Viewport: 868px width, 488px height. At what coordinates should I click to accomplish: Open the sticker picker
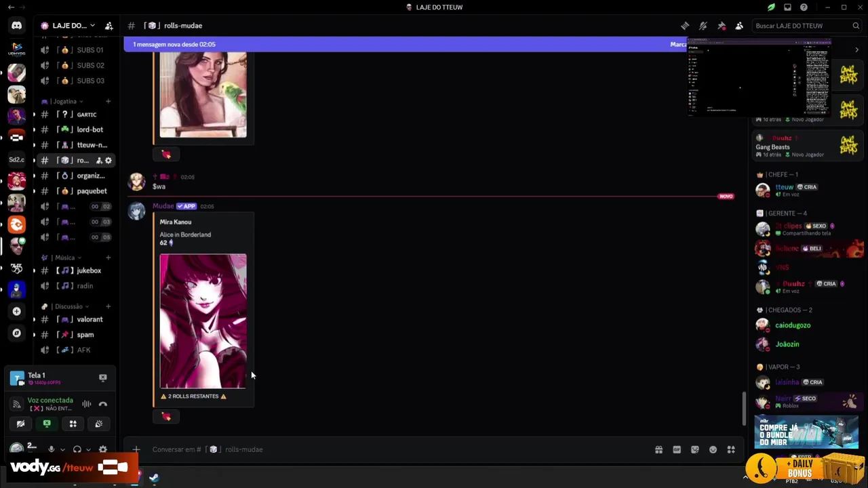pyautogui.click(x=695, y=449)
